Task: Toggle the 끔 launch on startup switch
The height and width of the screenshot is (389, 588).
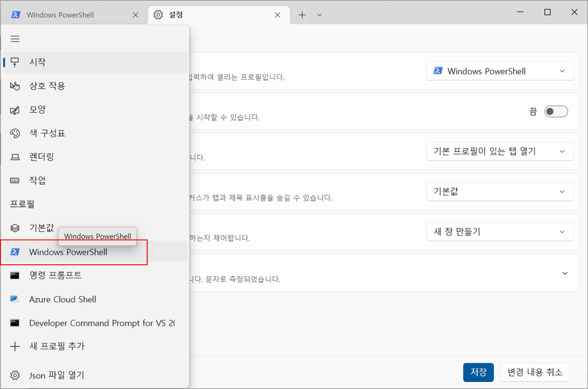Action: (x=556, y=111)
